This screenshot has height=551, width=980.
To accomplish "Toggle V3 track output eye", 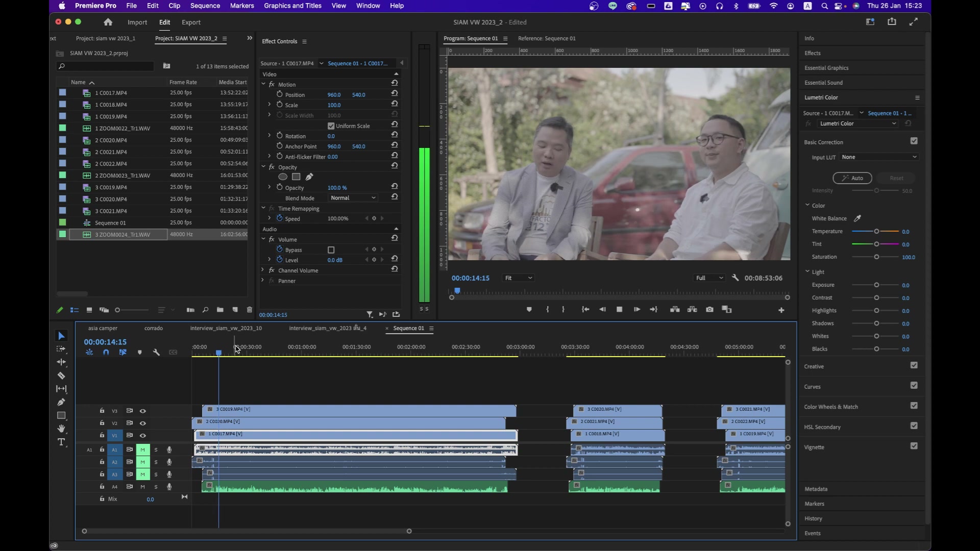I will point(143,411).
